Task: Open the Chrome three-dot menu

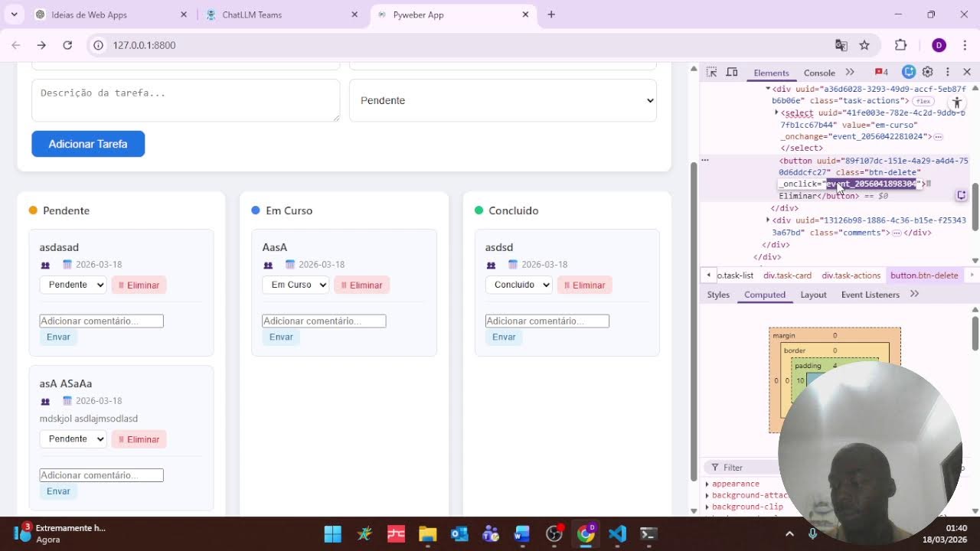Action: pyautogui.click(x=965, y=45)
